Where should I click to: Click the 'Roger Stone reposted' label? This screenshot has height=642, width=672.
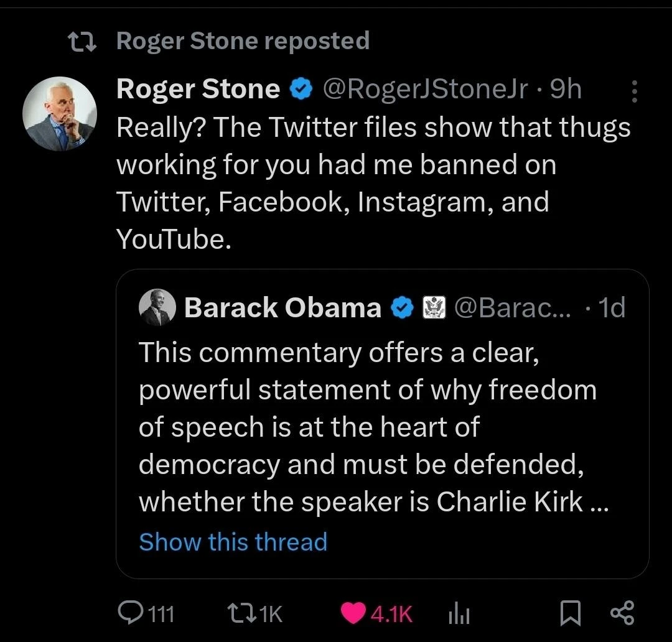(x=243, y=41)
